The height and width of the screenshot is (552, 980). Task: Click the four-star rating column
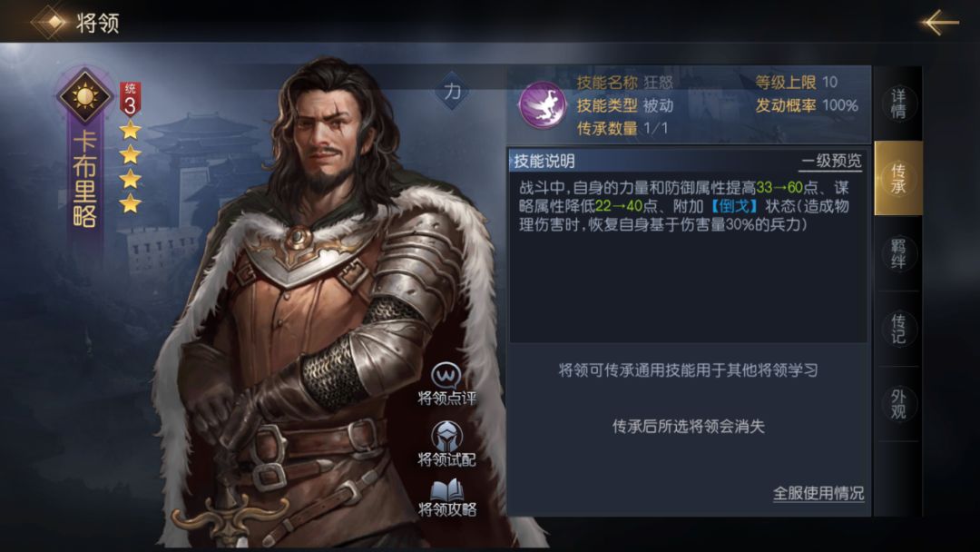tap(130, 167)
